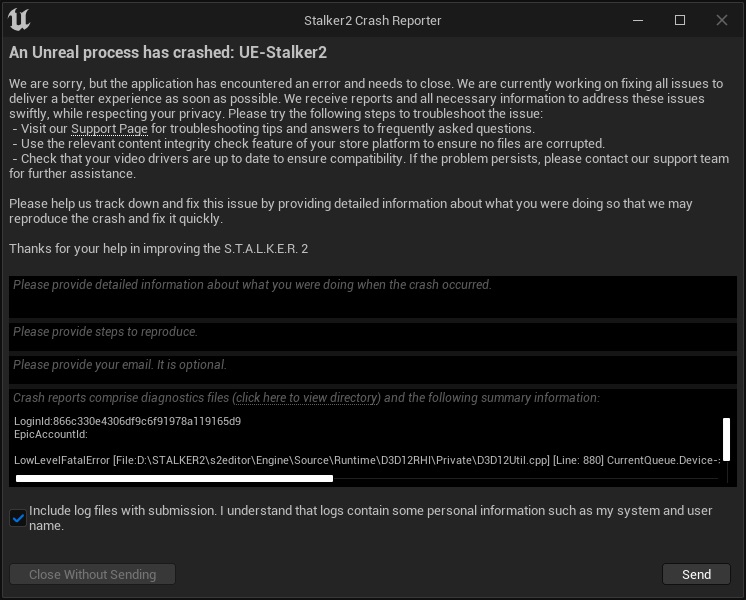
Task: Click the horizontal scrollbar thumb in summary
Action: click(x=174, y=478)
